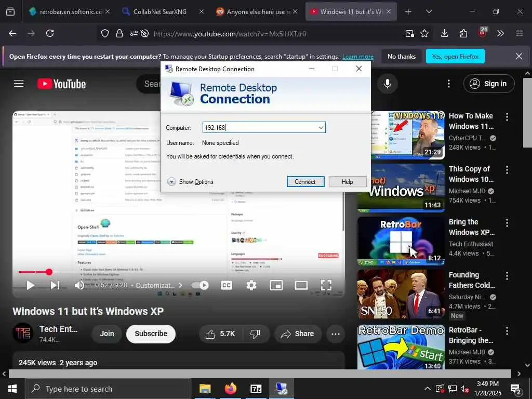Subscribe to Tech Enthusiast channel
The image size is (532, 399).
pos(151,334)
